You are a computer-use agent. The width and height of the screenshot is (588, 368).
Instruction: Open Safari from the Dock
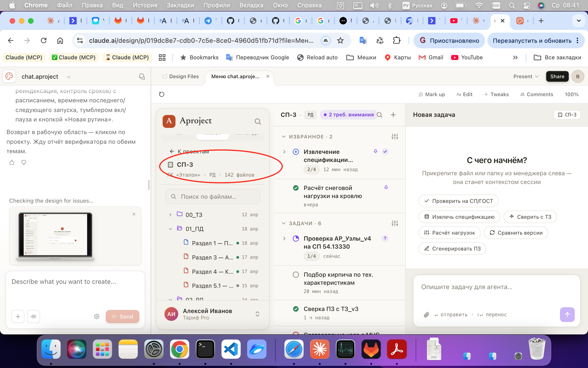point(294,349)
